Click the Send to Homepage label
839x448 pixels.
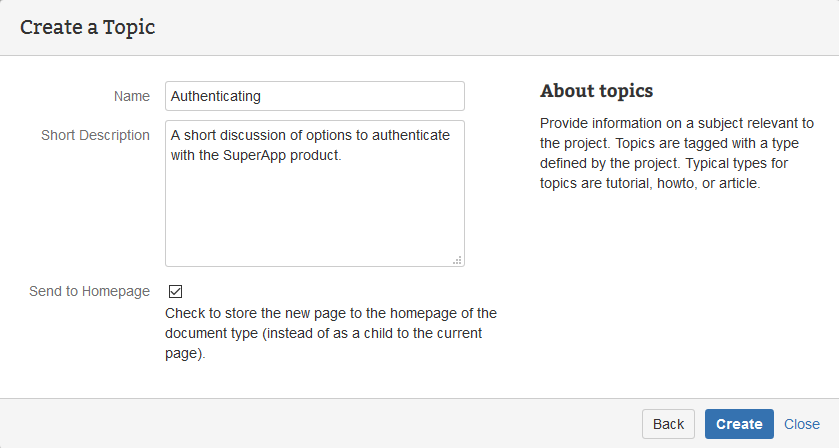(x=90, y=291)
